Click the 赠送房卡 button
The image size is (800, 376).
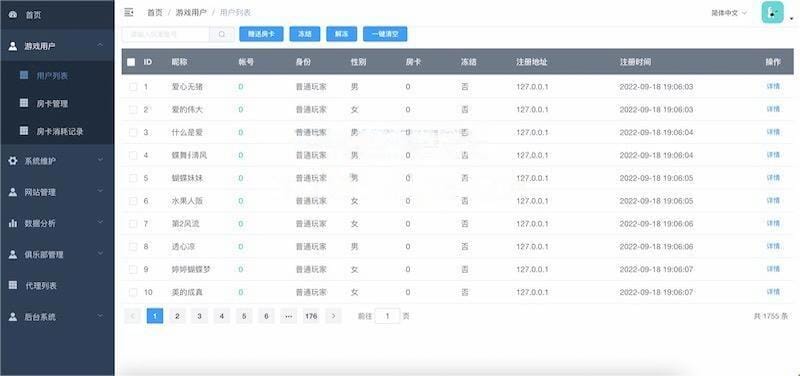(261, 34)
